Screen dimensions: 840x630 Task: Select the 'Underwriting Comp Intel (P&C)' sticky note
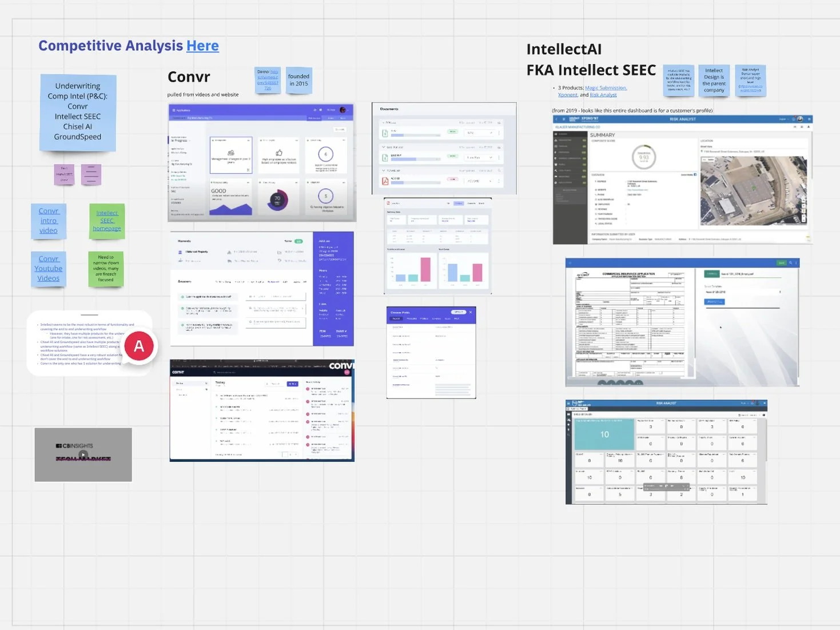[x=78, y=112]
